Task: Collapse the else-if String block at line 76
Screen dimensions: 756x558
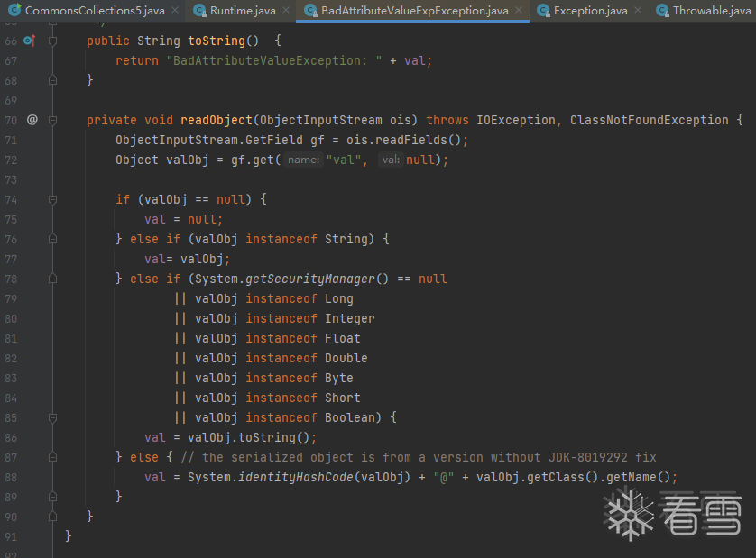Action: coord(53,239)
